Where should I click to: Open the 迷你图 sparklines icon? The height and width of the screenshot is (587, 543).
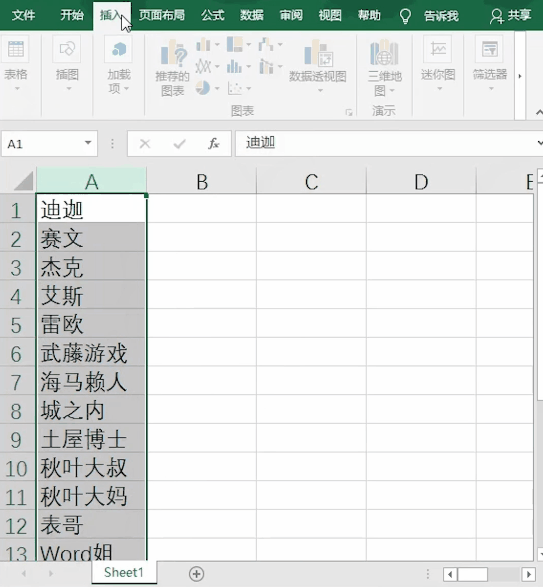point(438,49)
